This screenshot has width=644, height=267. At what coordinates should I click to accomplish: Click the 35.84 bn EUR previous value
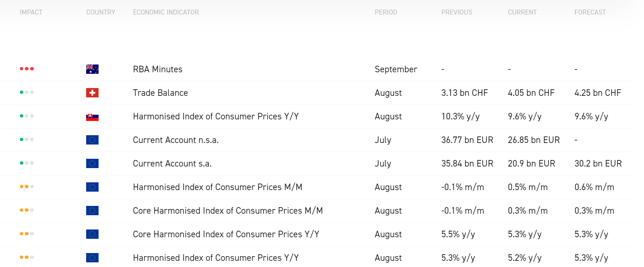point(467,163)
